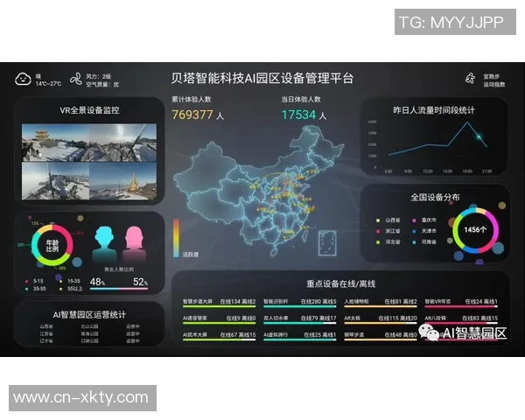This screenshot has width=525, height=420.
Task: Click the 河北省 legend item
Action: pyautogui.click(x=388, y=241)
